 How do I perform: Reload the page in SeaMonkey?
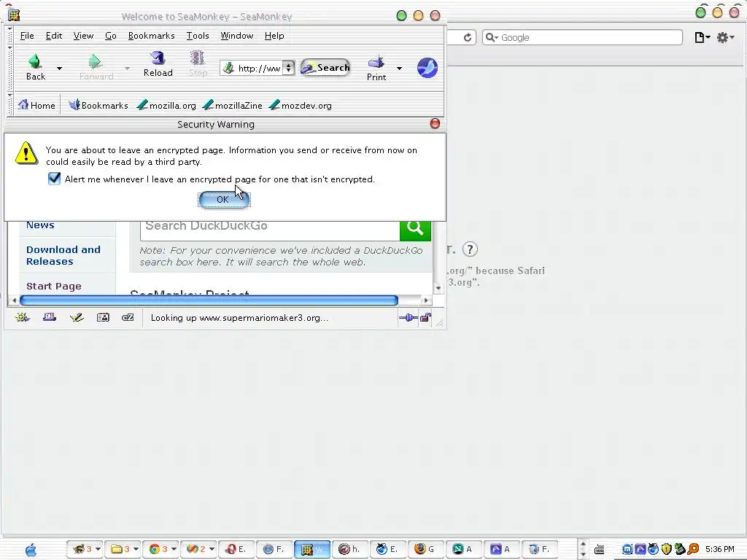coord(158,64)
